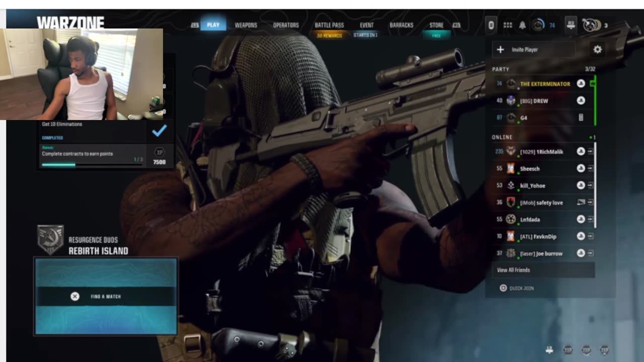Select friend [laser] Joe burrow
The width and height of the screenshot is (644, 362).
click(543, 253)
